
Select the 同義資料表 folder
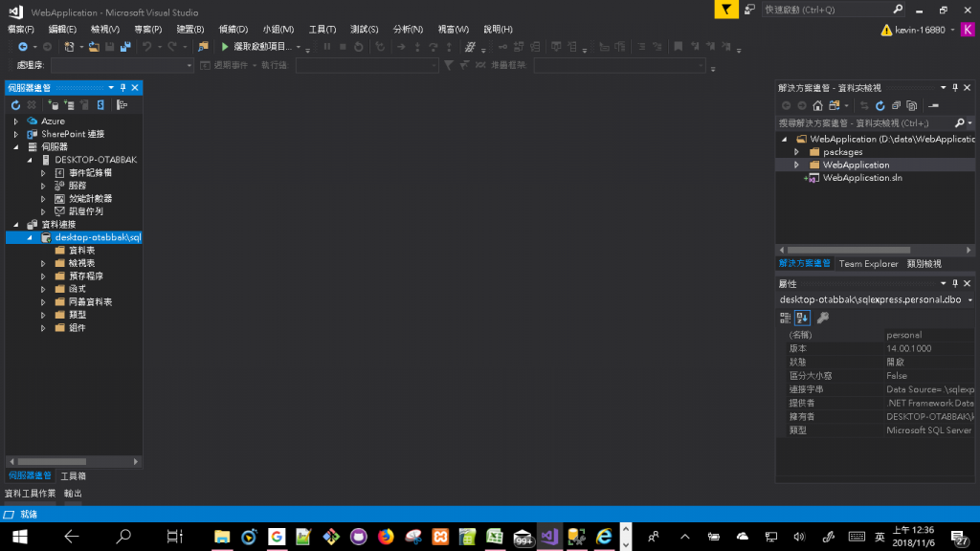coord(91,301)
